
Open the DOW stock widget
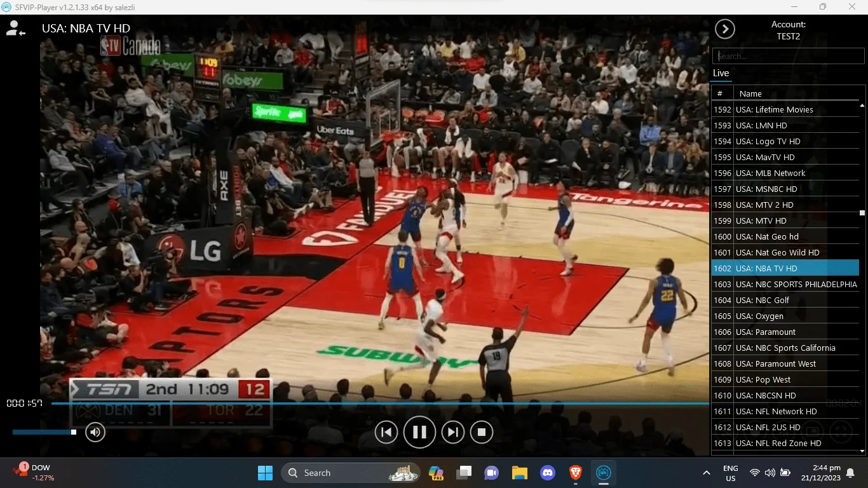35,473
